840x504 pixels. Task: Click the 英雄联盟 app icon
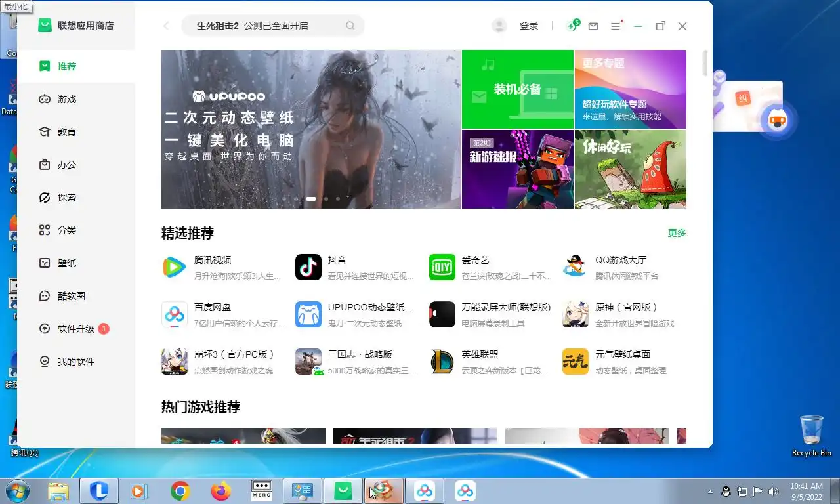pos(442,362)
